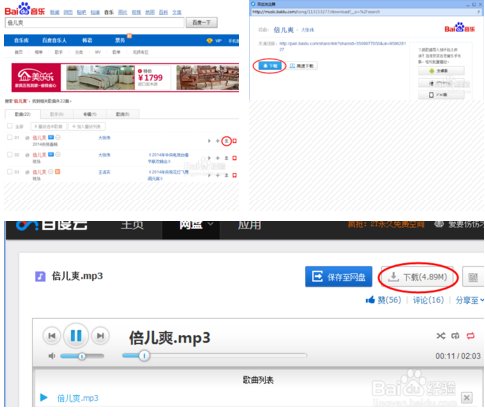This screenshot has width=485, height=416.
Task: Click the Baidu Music logo on search page
Action: pyautogui.click(x=25, y=9)
